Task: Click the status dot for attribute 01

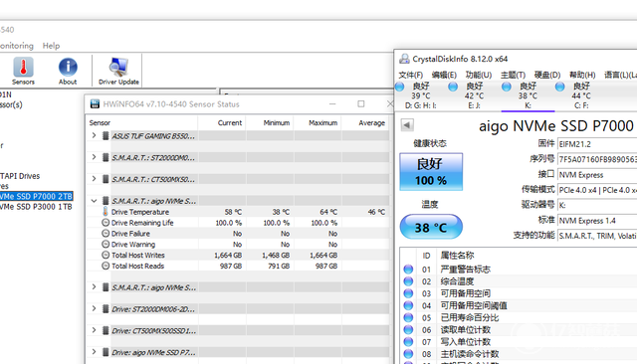Action: click(x=408, y=270)
